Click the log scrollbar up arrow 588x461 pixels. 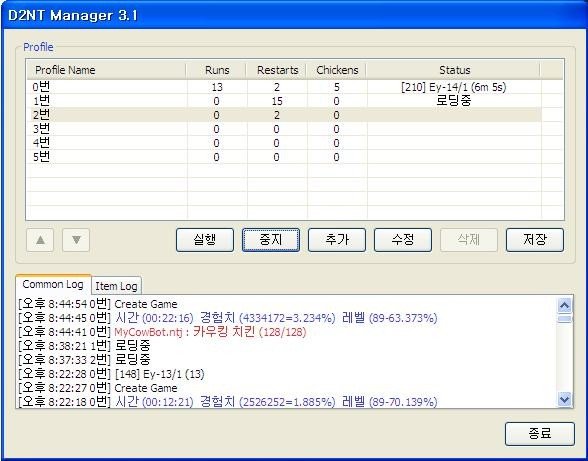(x=564, y=306)
